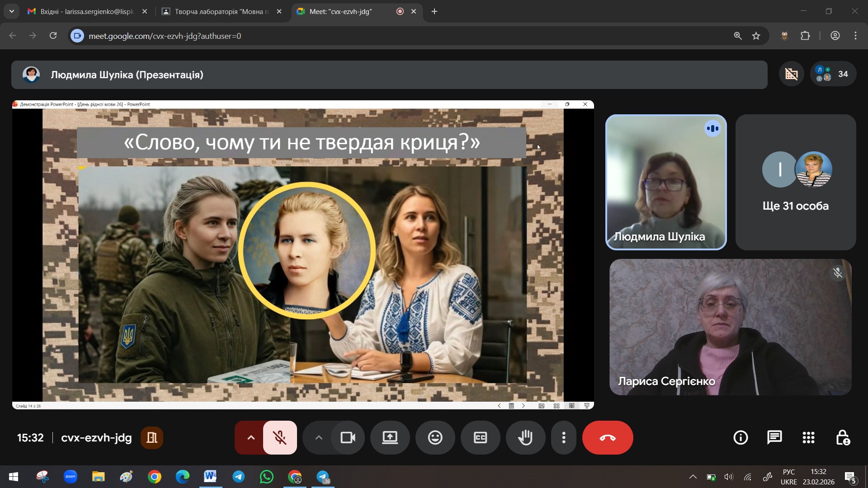Switch to the Gmail inbox tab
The image size is (868, 488).
87,12
